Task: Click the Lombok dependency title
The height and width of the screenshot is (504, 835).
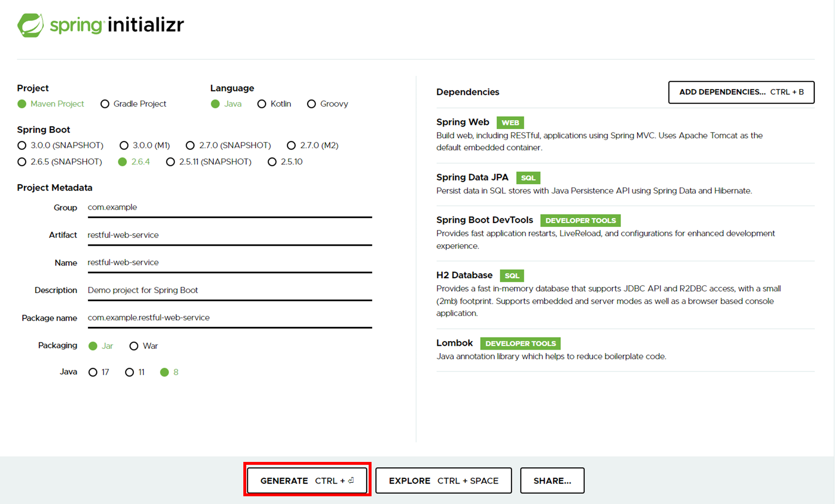Action: click(x=454, y=342)
